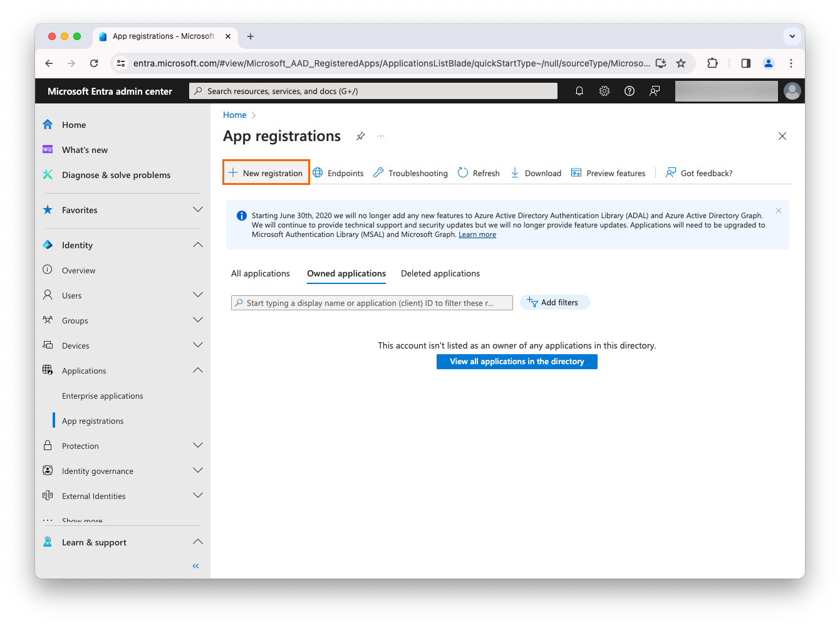Expand the Protection section

pyautogui.click(x=198, y=445)
